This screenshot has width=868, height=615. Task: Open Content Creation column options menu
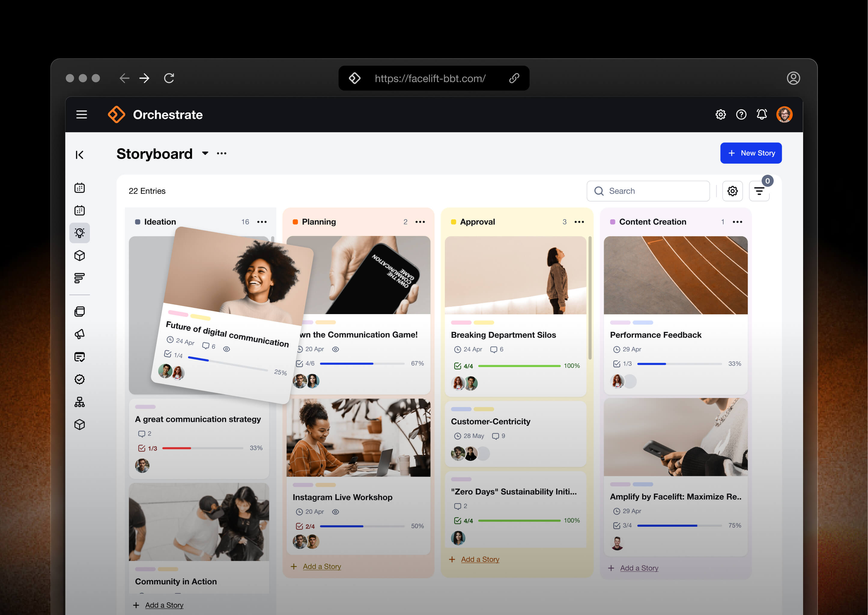[737, 222]
